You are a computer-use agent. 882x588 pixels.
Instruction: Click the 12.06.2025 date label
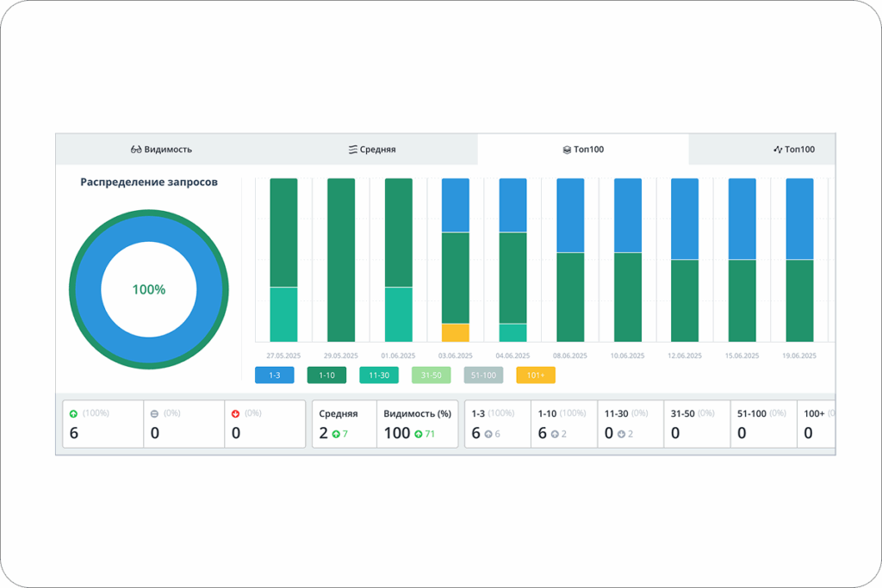click(685, 356)
